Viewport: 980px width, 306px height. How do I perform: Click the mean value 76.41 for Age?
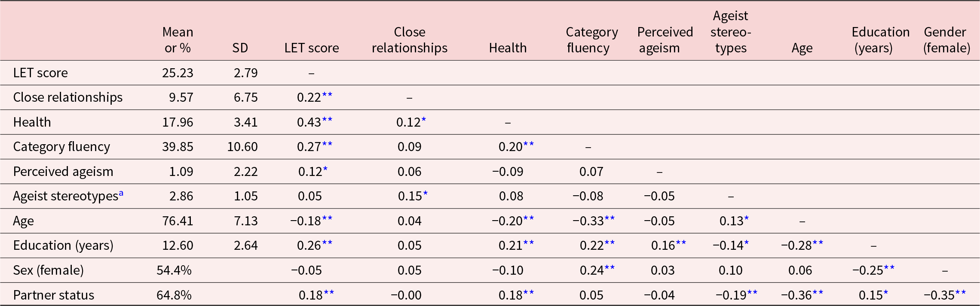click(178, 221)
